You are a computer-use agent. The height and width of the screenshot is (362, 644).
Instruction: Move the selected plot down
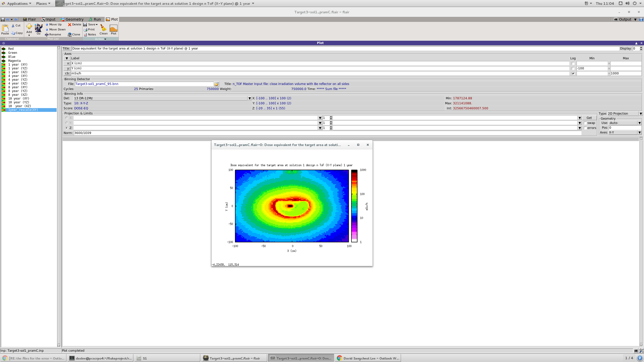[x=56, y=29]
